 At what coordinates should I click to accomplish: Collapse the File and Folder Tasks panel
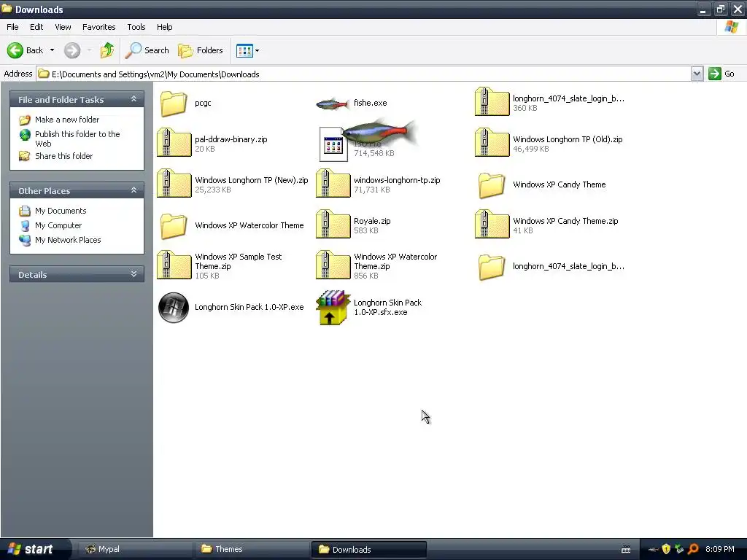[134, 99]
